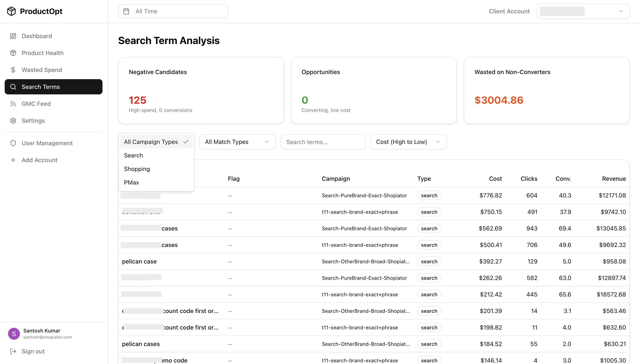Screen dimensions: 640x364
Task: Select PMax as the campaign type
Action: 131,182
